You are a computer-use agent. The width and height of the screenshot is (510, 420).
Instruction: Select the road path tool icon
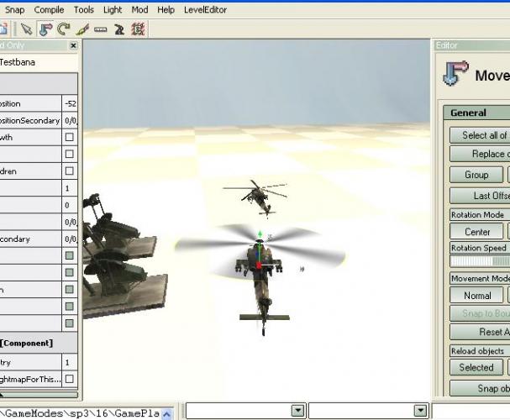coord(119,29)
